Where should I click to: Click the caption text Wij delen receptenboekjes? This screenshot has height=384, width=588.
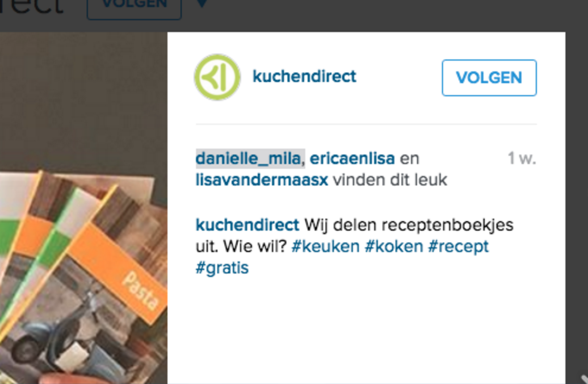[409, 225]
